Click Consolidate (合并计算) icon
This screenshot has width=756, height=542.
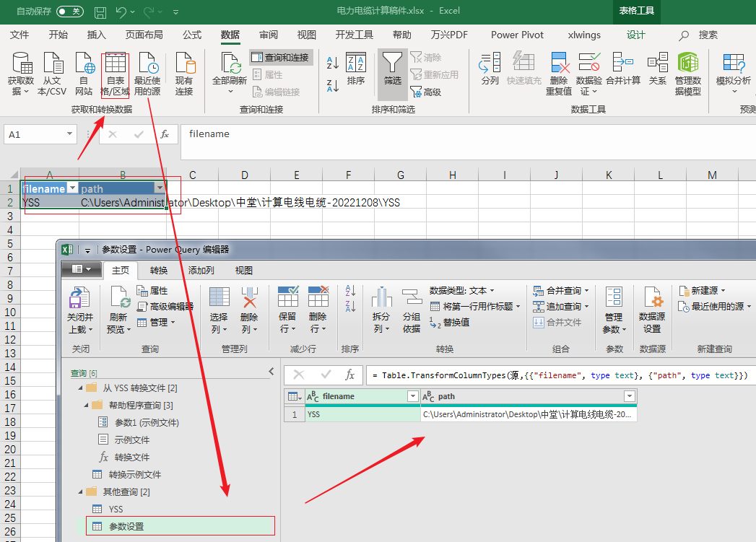point(623,69)
